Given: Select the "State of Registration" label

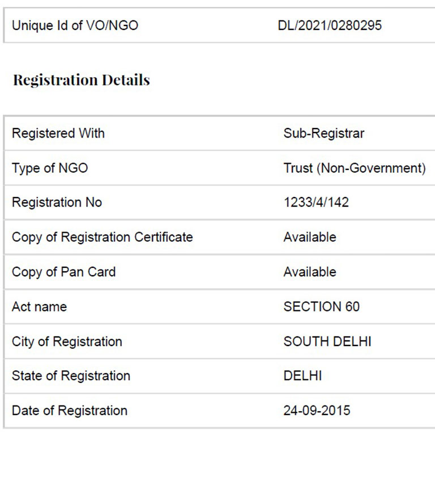Looking at the screenshot, I should pyautogui.click(x=71, y=376).
